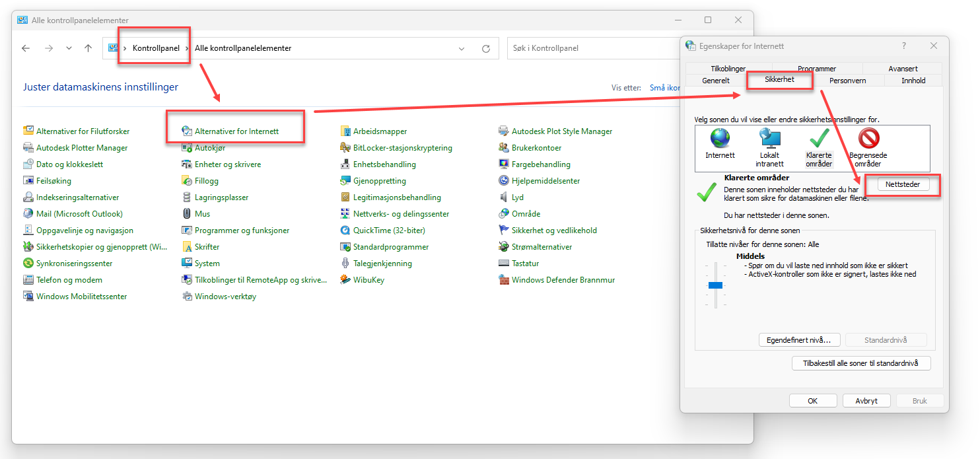Click the help question mark in dialog
This screenshot has height=459, width=980.
click(x=903, y=46)
